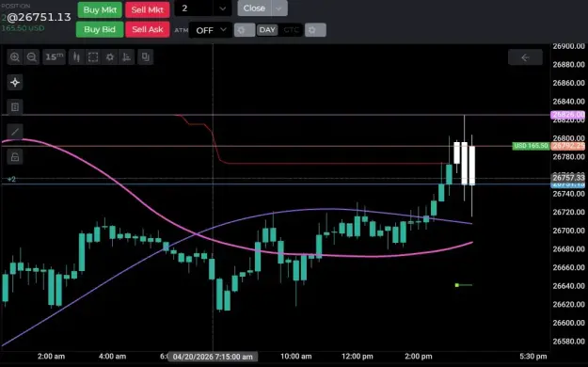588x367 pixels.
Task: Click the gray 26757.33 current price label
Action: pos(567,177)
